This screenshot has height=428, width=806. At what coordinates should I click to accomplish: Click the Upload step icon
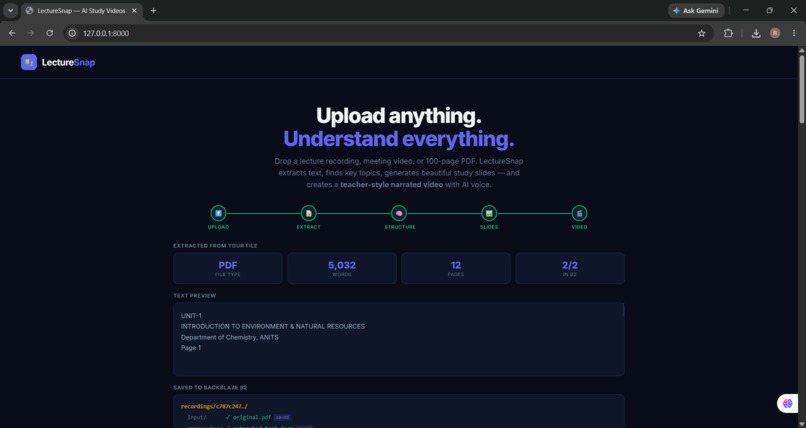(218, 213)
